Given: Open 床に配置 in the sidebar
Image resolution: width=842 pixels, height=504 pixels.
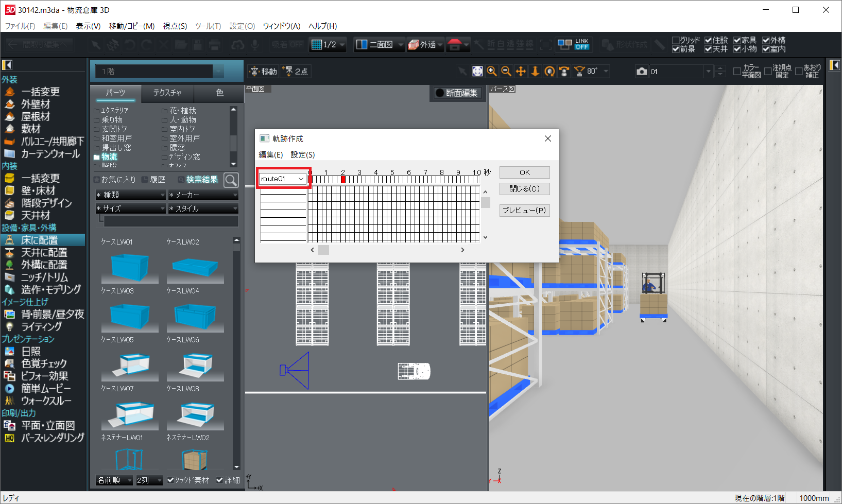Looking at the screenshot, I should pos(39,240).
